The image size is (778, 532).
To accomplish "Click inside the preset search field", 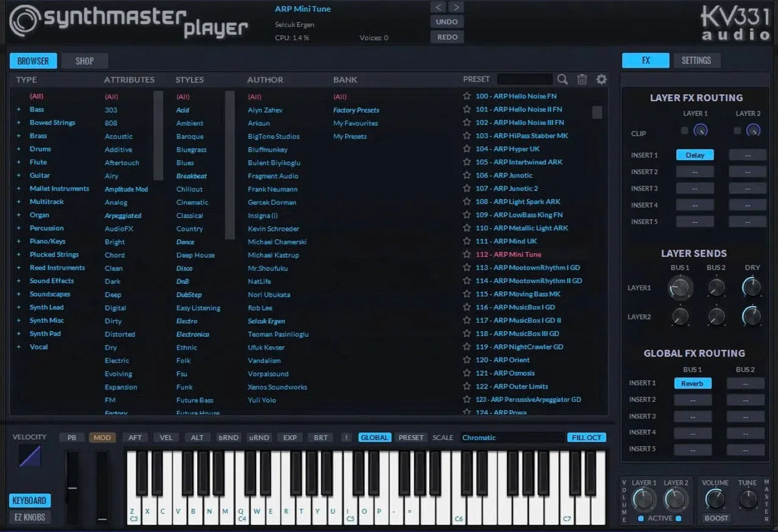I will click(x=525, y=79).
